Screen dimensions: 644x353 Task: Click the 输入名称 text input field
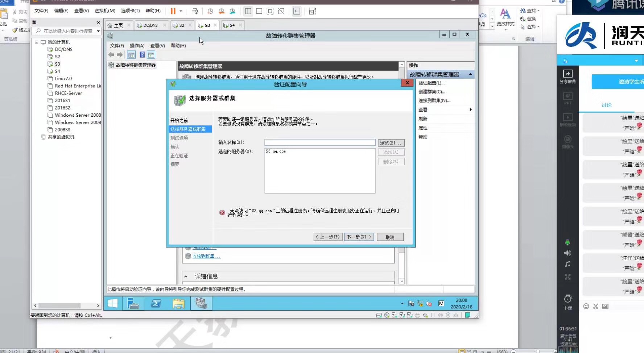click(319, 142)
